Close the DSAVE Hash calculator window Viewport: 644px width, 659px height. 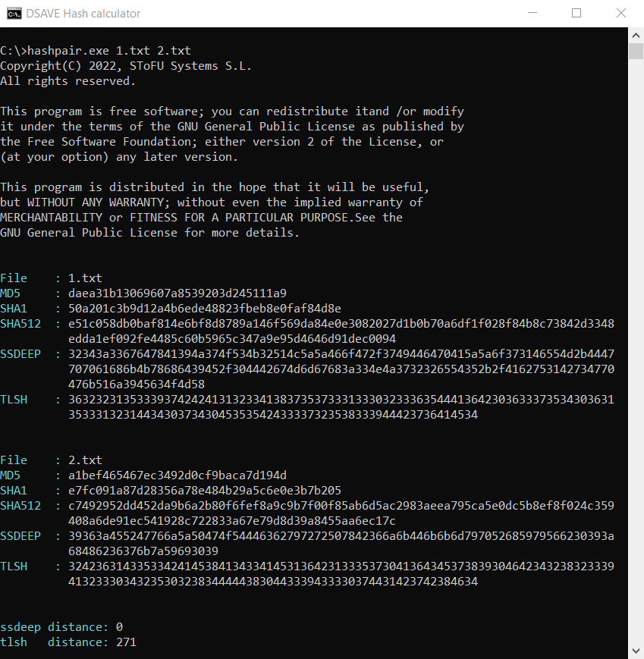click(620, 14)
